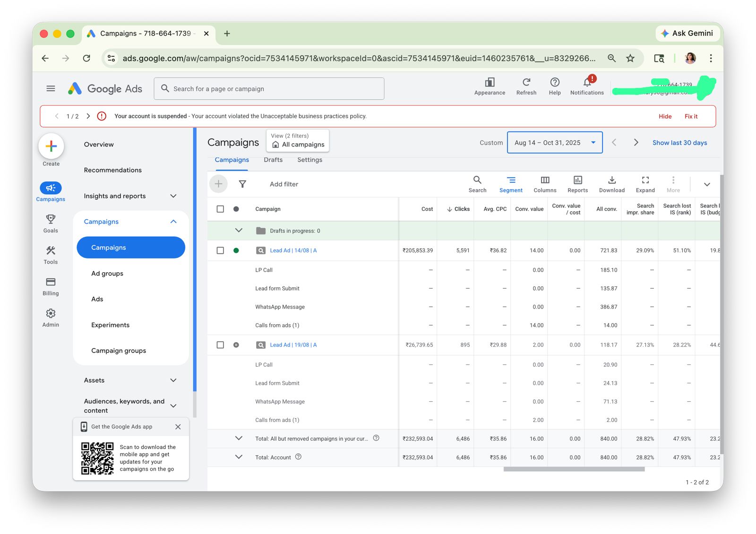Screen dimensions: 756x534
Task: Click the Create plus button
Action: [x=51, y=146]
